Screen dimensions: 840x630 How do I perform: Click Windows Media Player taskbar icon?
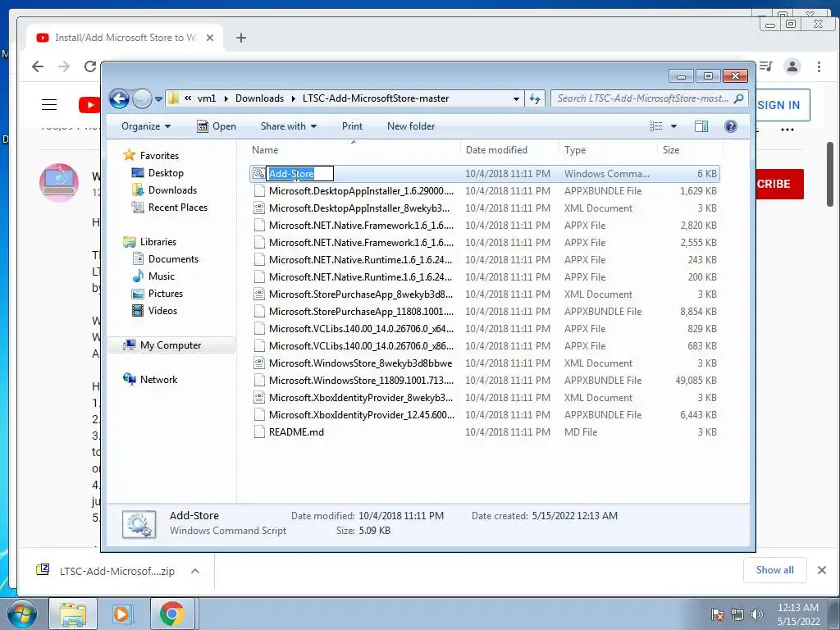(x=121, y=614)
